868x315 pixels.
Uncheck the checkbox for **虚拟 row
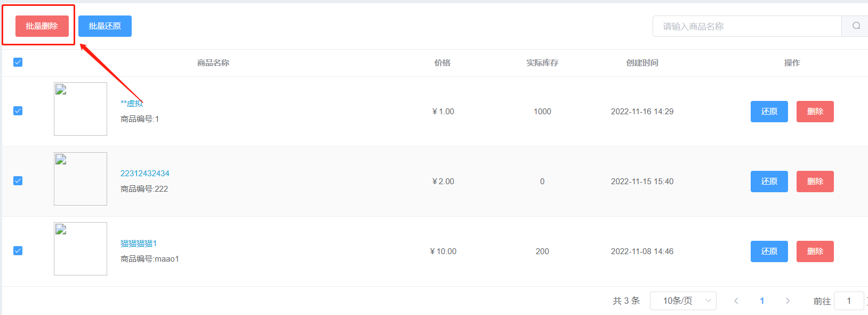(x=18, y=111)
